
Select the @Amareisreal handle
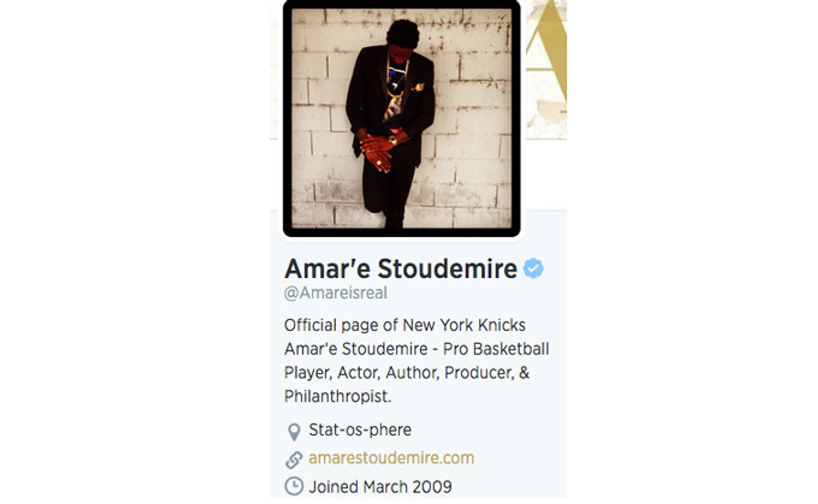(336, 293)
